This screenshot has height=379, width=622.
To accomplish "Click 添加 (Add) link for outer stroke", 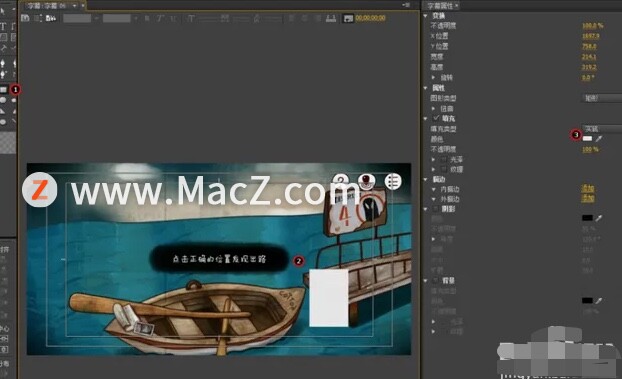I will (x=587, y=198).
